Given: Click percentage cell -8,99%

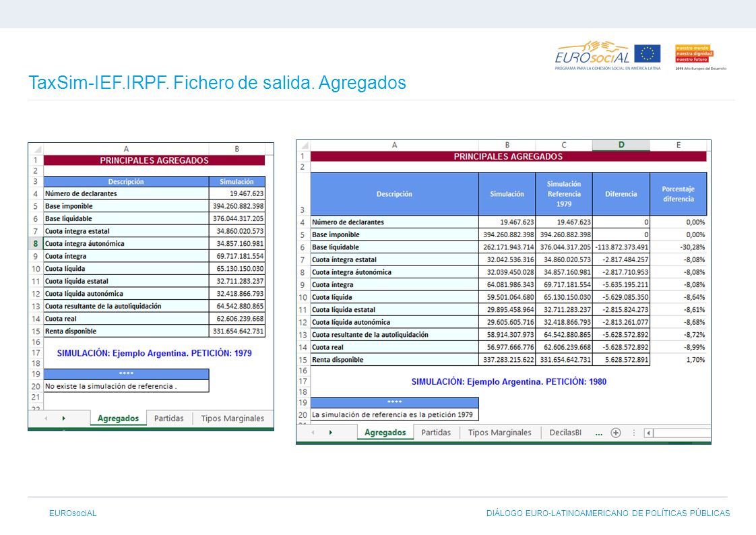Looking at the screenshot, I should click(x=678, y=347).
